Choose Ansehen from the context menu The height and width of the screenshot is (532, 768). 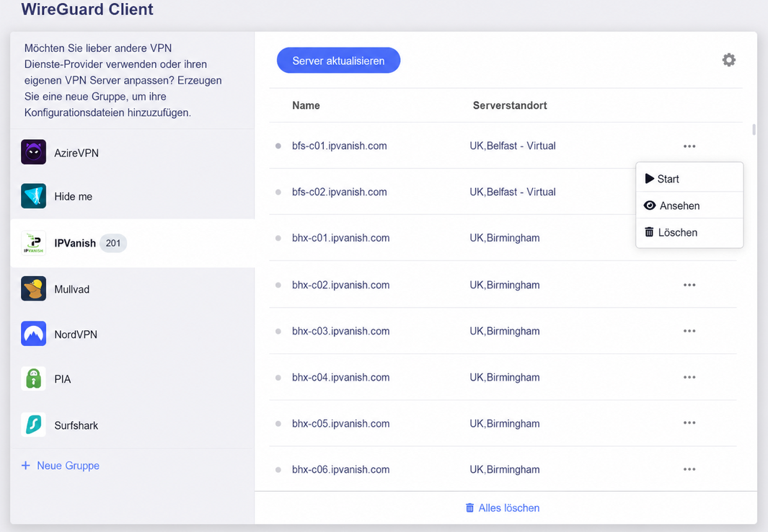[x=689, y=205]
